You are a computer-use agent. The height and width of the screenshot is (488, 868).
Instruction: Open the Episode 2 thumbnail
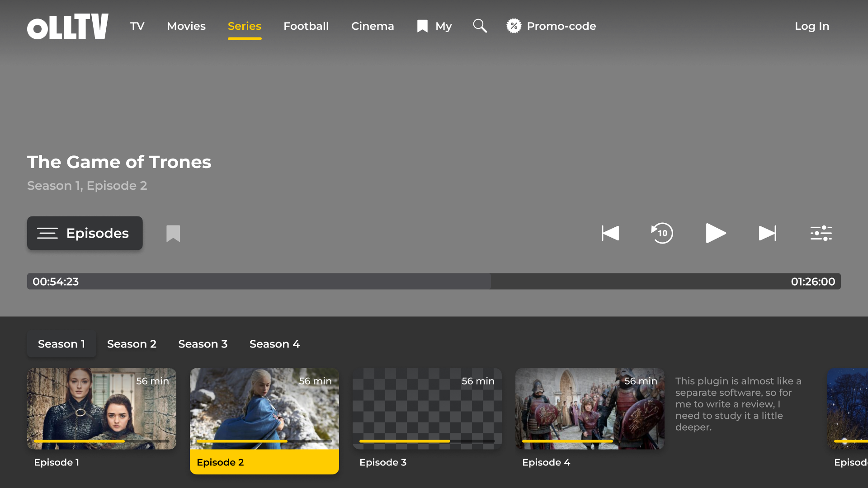(264, 409)
